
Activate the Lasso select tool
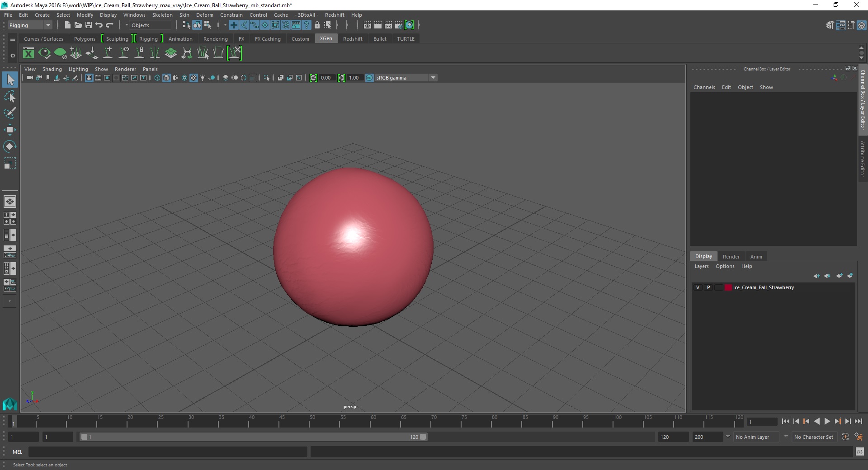[x=10, y=97]
